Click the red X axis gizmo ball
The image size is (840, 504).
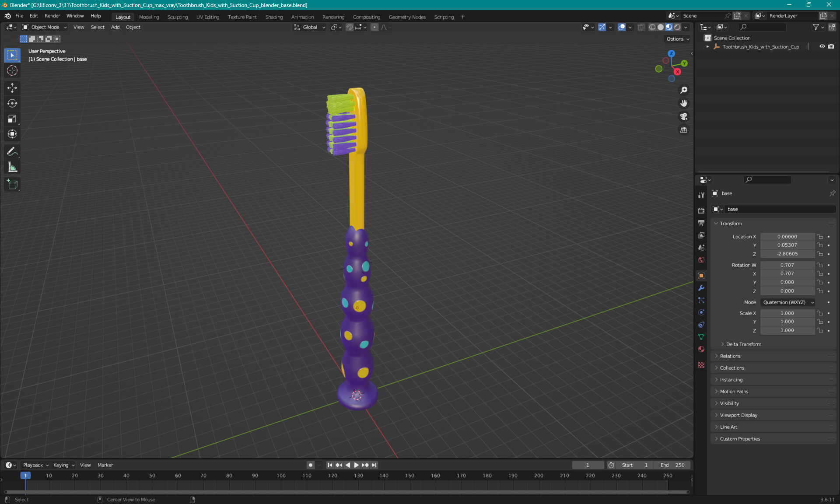click(677, 72)
